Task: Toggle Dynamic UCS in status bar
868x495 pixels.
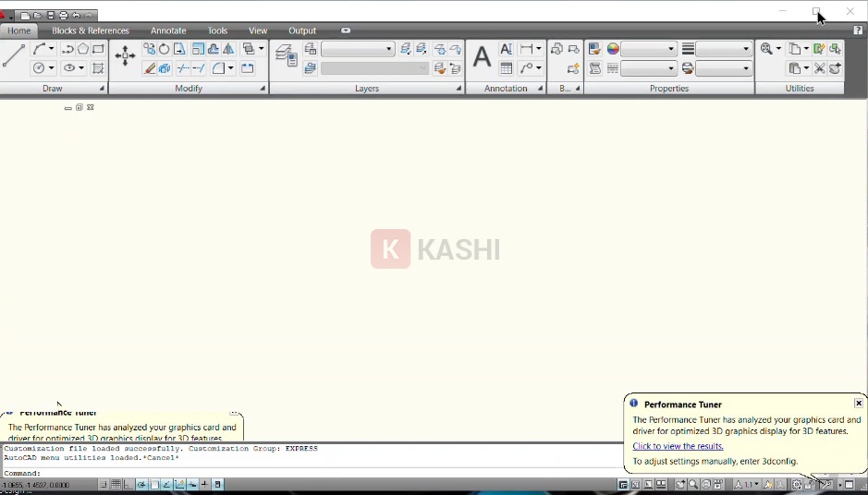Action: click(180, 485)
